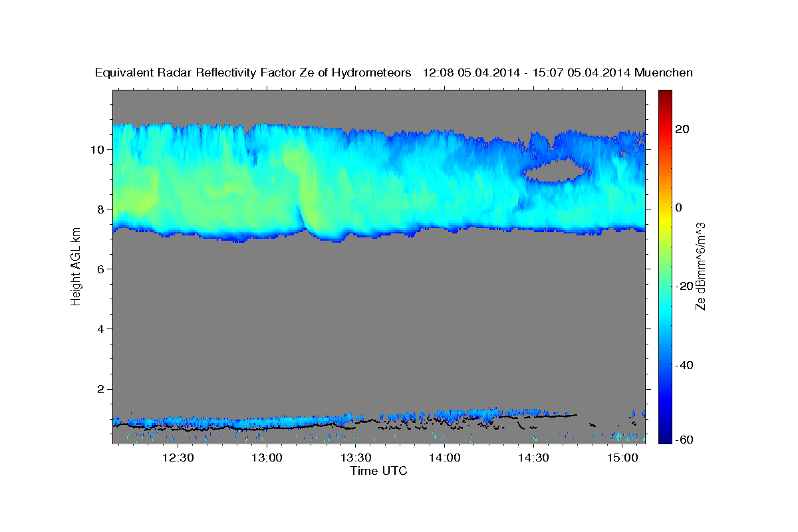Click the 15:00 time tick label
798x532 pixels.
coord(622,458)
